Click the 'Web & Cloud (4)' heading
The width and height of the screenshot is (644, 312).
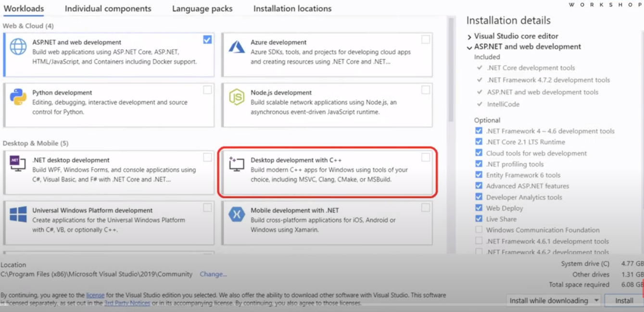click(x=28, y=26)
